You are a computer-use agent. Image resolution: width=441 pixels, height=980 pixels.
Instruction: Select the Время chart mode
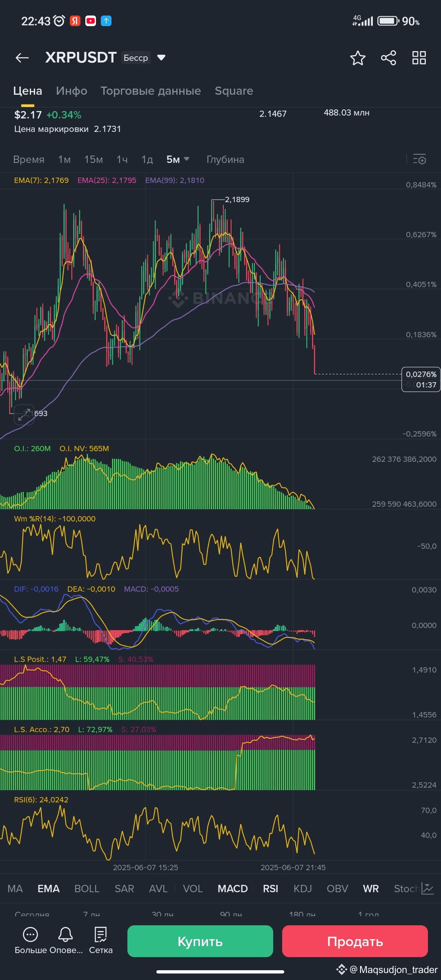[x=29, y=159]
